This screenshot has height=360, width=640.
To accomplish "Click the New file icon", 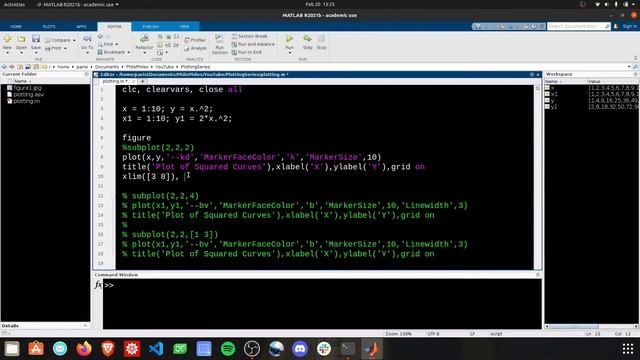I will point(7,39).
